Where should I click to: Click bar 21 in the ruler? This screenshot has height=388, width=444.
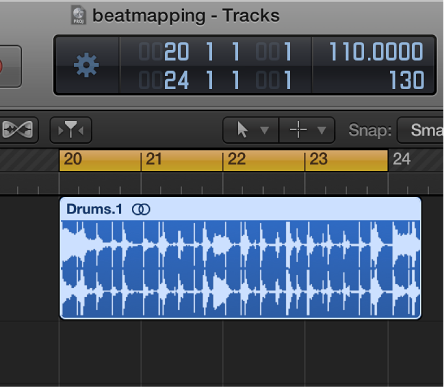154,159
